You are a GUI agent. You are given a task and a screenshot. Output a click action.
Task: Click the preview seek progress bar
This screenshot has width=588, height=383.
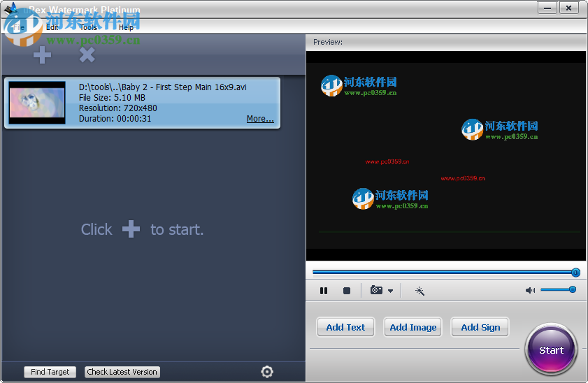pos(446,273)
